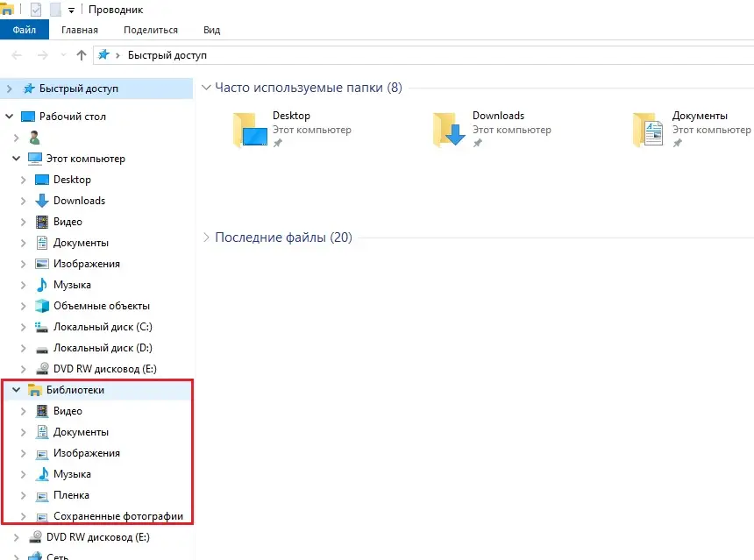The height and width of the screenshot is (560, 754).
Task: Select the Локальный диск (D:) tree row
Action: (x=96, y=348)
